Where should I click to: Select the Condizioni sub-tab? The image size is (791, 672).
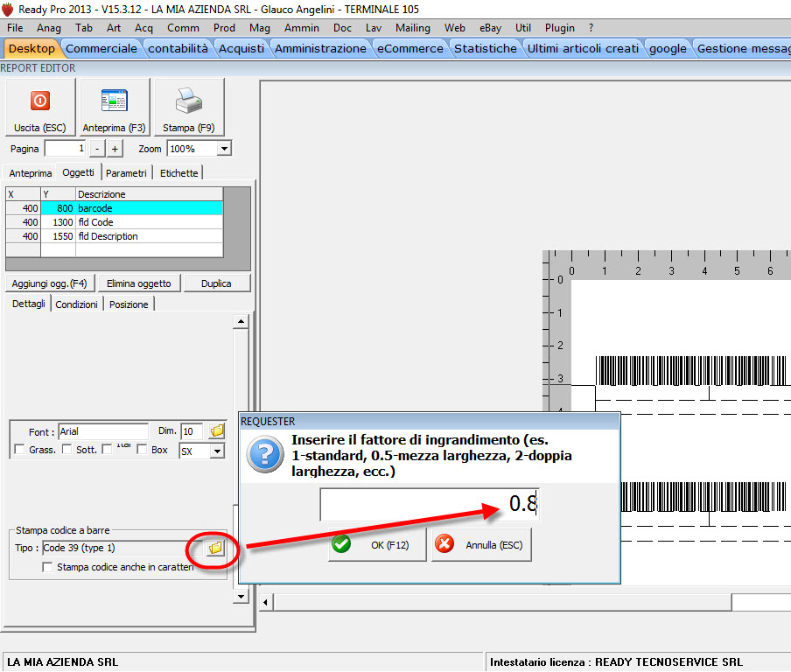pyautogui.click(x=77, y=304)
